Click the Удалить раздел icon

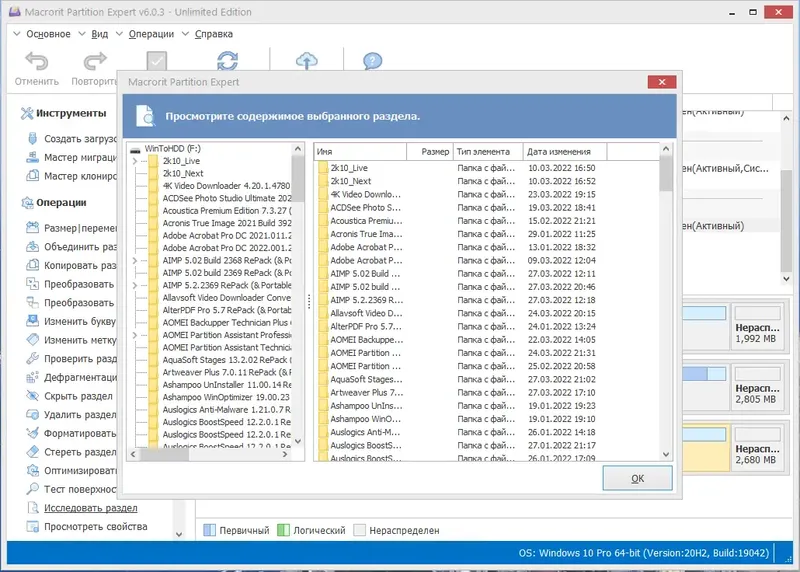coord(33,414)
